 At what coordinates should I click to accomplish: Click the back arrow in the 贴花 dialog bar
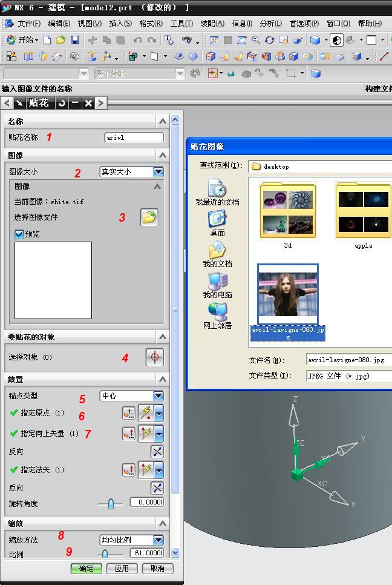pyautogui.click(x=7, y=103)
